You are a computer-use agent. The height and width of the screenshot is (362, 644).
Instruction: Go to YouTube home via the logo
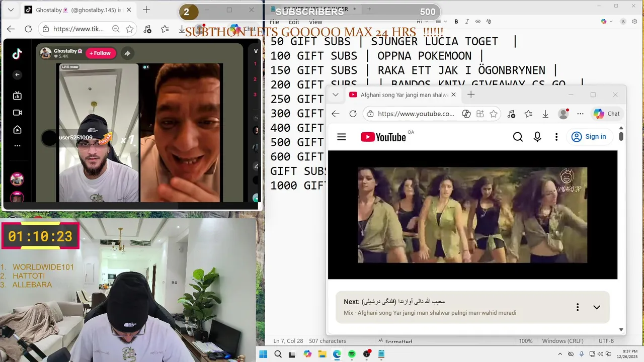tap(383, 137)
